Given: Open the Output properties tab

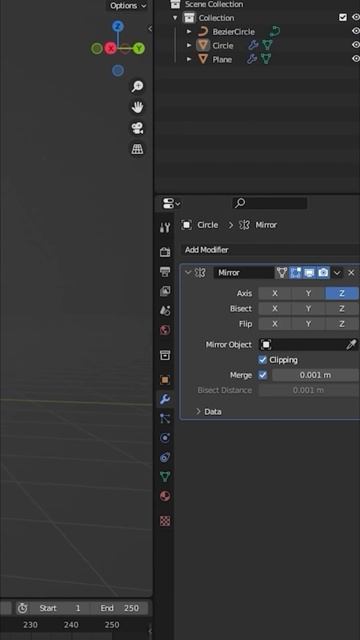Looking at the screenshot, I should (165, 271).
